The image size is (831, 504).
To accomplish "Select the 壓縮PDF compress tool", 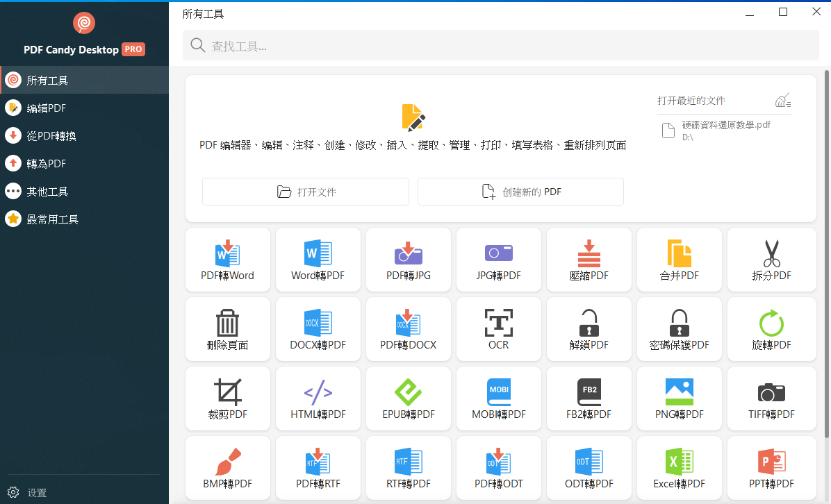I will pos(589,260).
